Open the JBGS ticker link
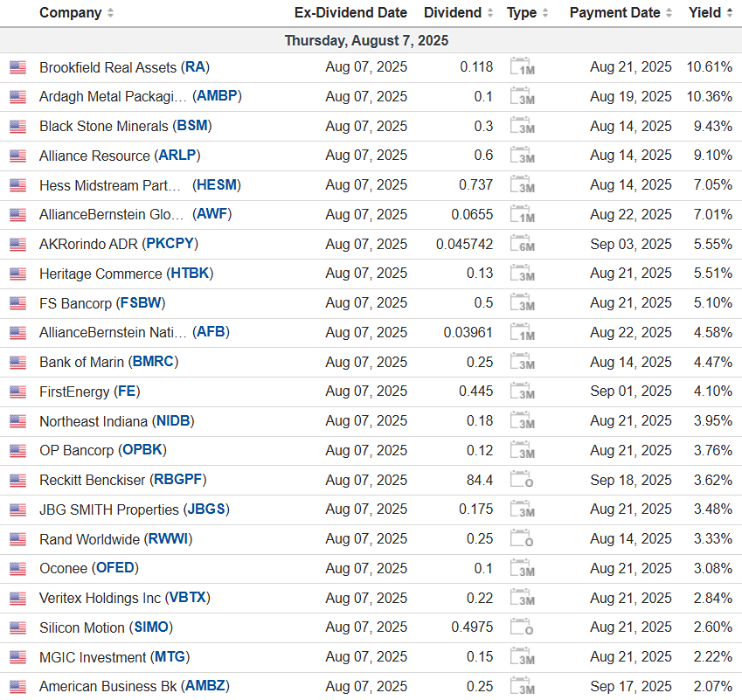 (207, 509)
